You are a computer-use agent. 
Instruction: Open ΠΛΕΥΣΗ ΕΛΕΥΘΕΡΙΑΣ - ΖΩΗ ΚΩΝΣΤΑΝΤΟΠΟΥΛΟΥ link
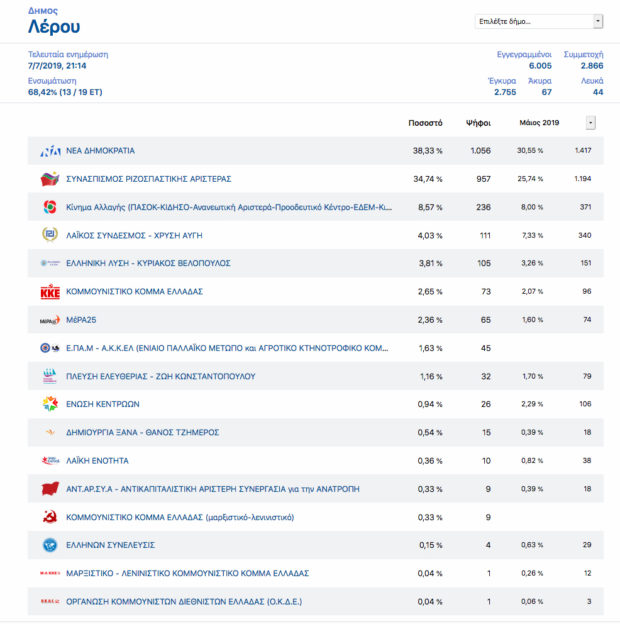pos(160,376)
